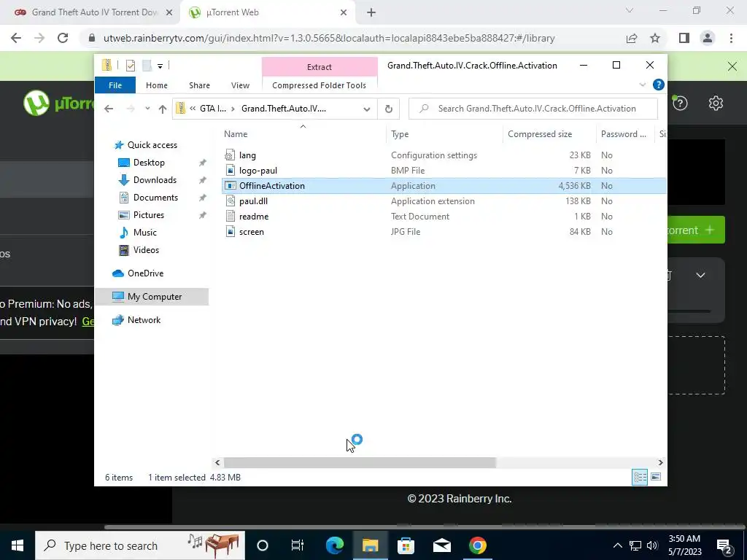Bookmark this page with star icon
Image resolution: width=747 pixels, height=560 pixels.
point(655,38)
